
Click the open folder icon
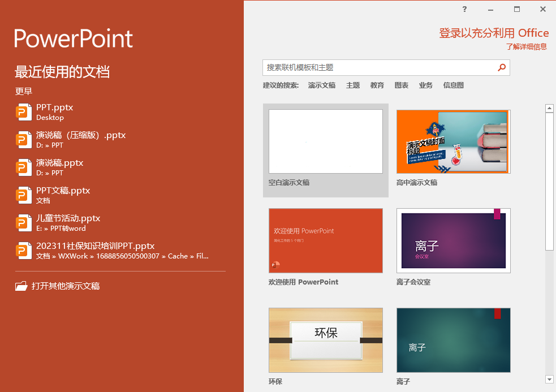(x=21, y=286)
